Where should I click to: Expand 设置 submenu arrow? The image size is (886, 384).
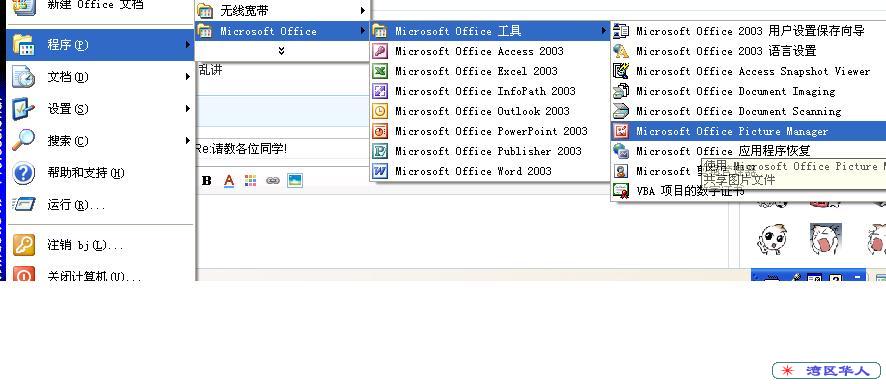tap(188, 108)
